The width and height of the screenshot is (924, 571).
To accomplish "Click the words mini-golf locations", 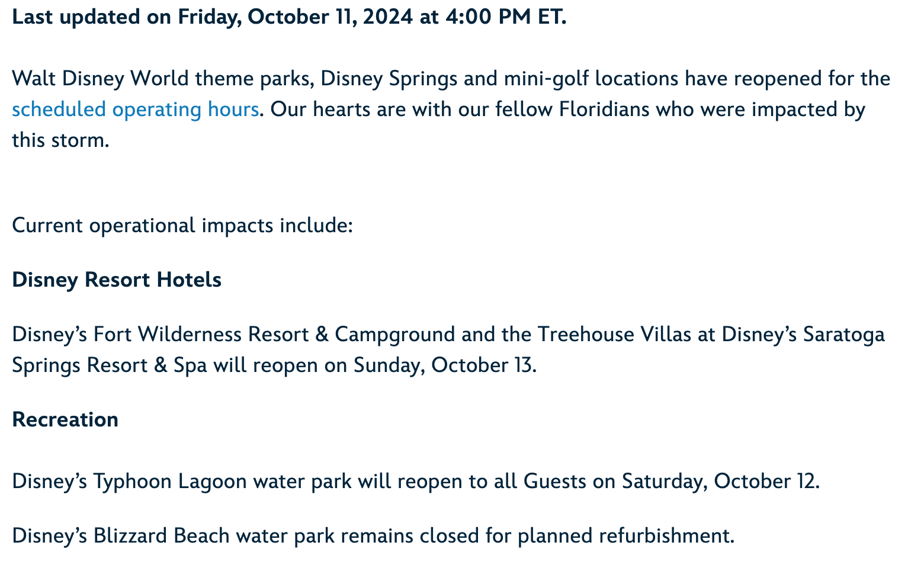I will (591, 79).
